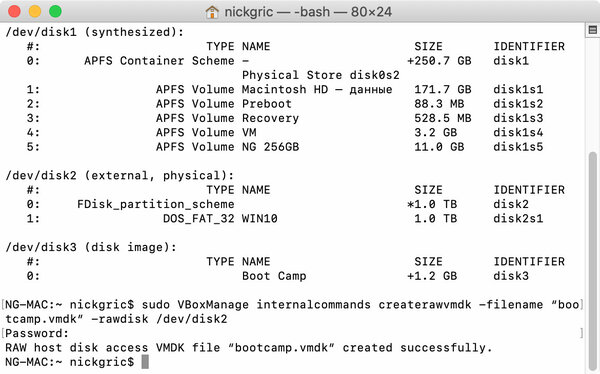Click the '/dev/disk3 (disk image):' header line
This screenshot has height=374, width=600.
[91, 247]
